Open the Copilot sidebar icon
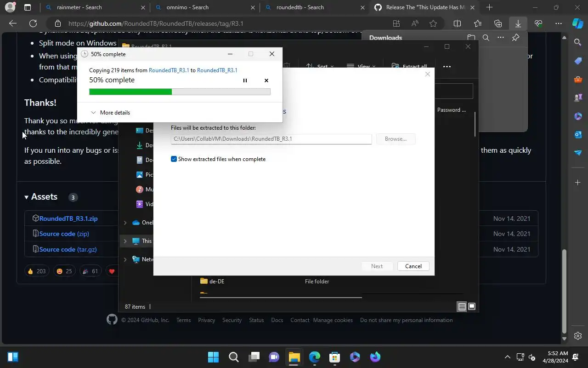Viewport: 588px width, 368px height. pyautogui.click(x=578, y=23)
